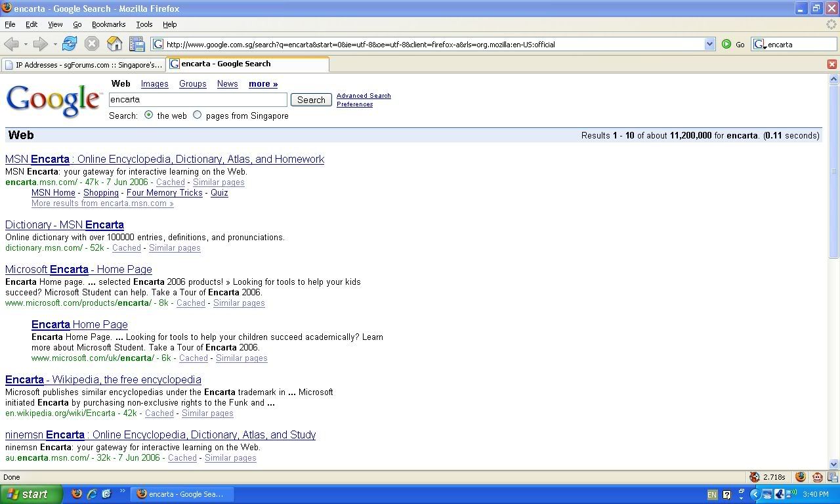Click the save/media toolbar icon beside Home
The width and height of the screenshot is (840, 504).
coord(136,44)
